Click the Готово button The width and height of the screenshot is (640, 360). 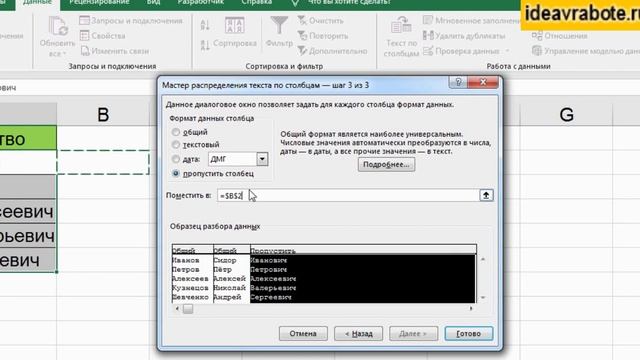click(x=469, y=333)
